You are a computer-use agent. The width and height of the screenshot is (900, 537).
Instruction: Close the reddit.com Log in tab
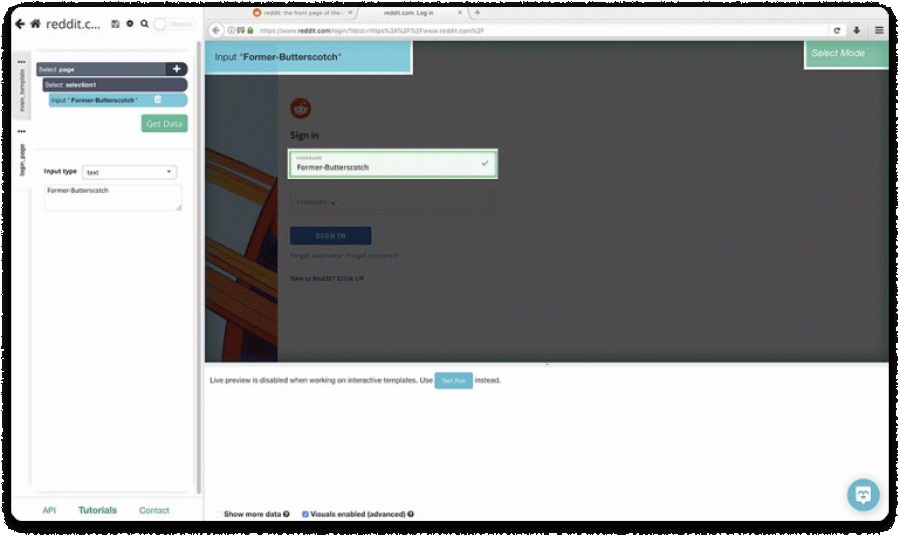tap(460, 12)
